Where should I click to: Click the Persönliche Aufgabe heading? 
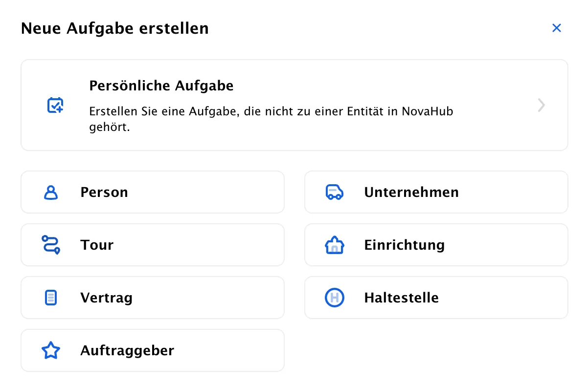tap(161, 86)
